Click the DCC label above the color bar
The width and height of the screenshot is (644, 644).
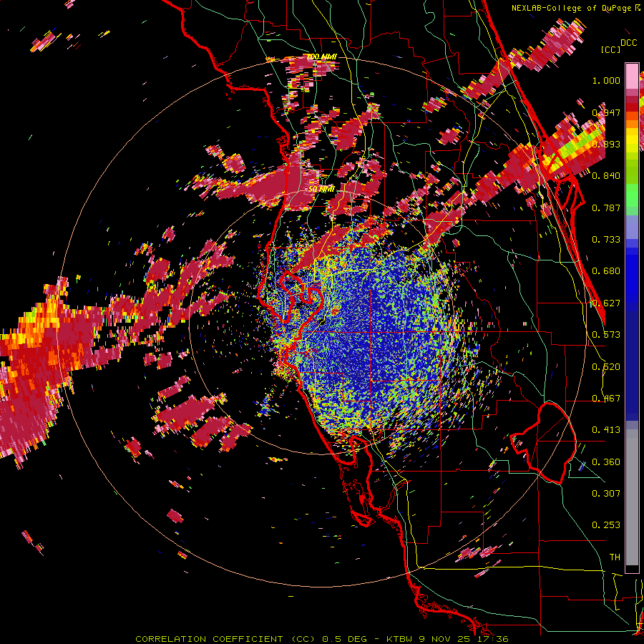pyautogui.click(x=628, y=43)
